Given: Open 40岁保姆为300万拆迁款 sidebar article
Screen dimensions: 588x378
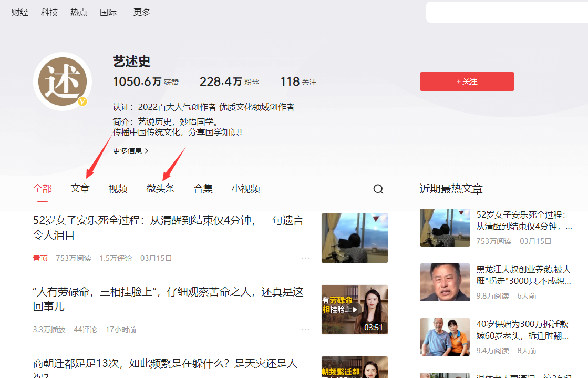Looking at the screenshot, I should click(523, 330).
